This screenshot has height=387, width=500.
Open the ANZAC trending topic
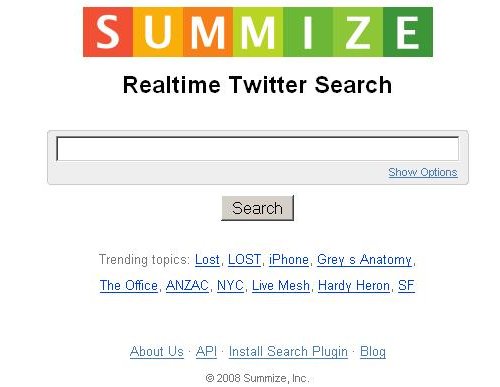point(187,286)
